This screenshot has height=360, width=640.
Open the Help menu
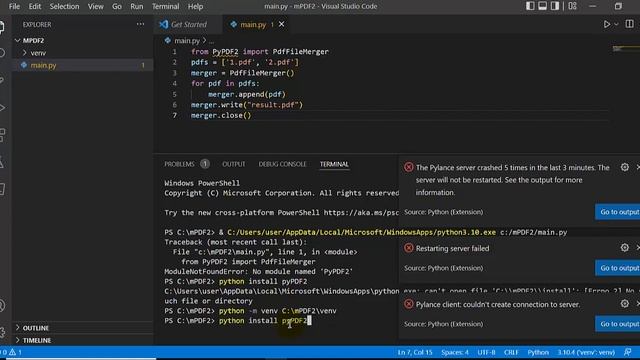point(195,7)
